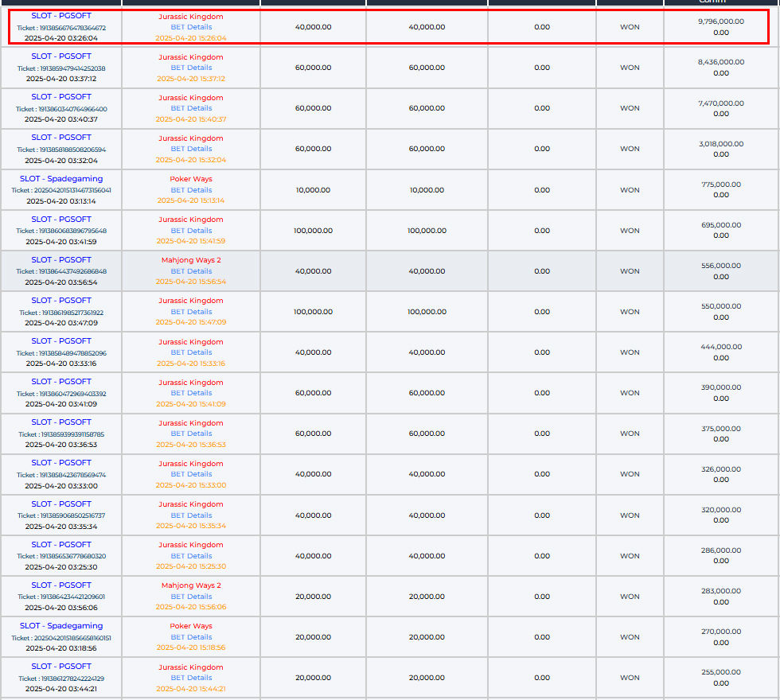780x700 pixels.
Task: Click SLOT - PGSOFT dated 03:32:04
Action: pyautogui.click(x=61, y=137)
